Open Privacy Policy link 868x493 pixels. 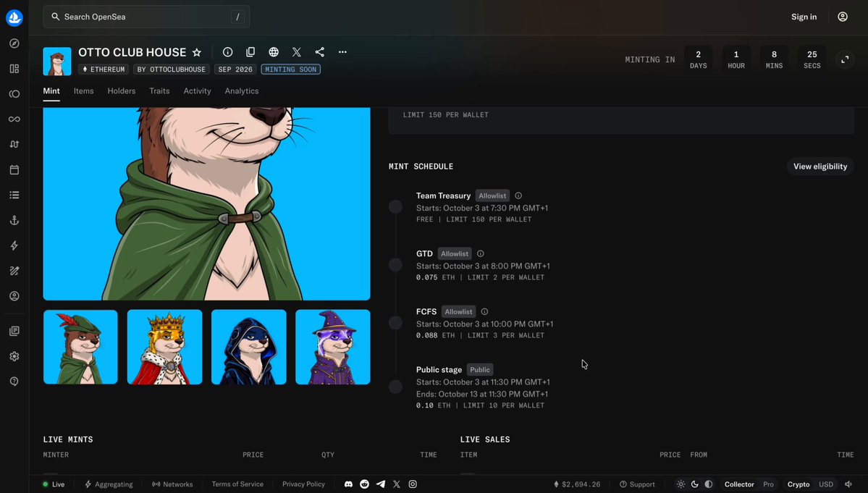(303, 484)
